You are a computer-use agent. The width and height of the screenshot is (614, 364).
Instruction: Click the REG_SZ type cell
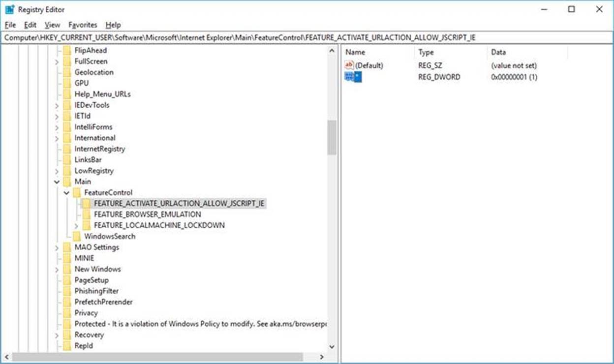pos(430,65)
